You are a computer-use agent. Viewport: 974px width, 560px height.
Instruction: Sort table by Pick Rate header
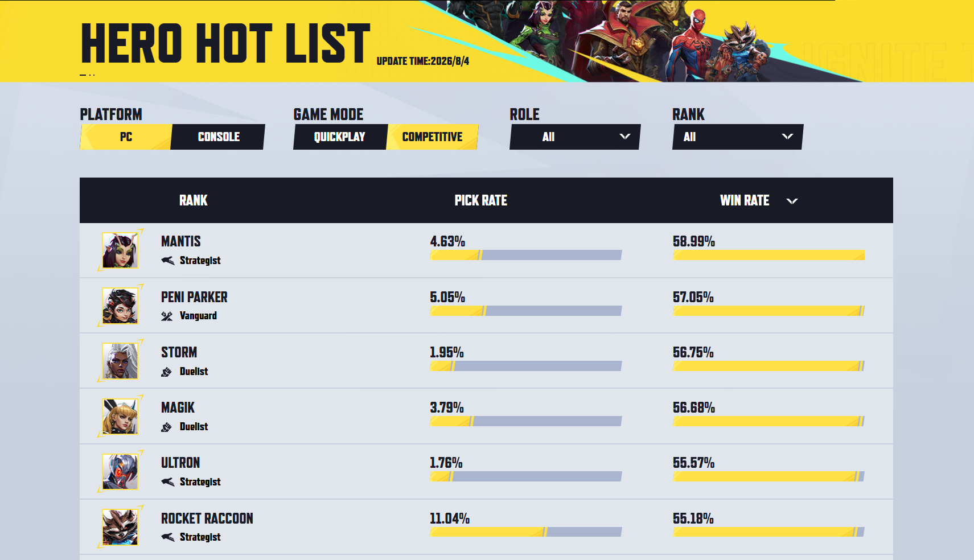(481, 200)
